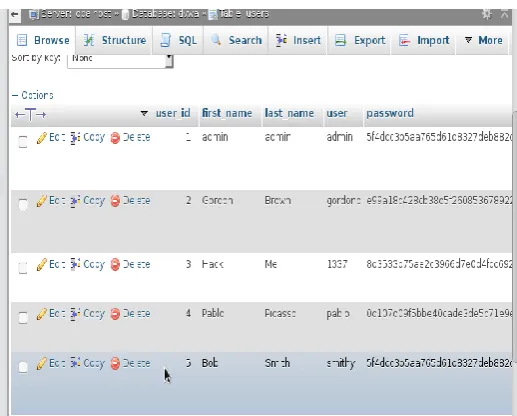517x416 pixels.
Task: Sort by the user_id column
Action: tap(173, 113)
